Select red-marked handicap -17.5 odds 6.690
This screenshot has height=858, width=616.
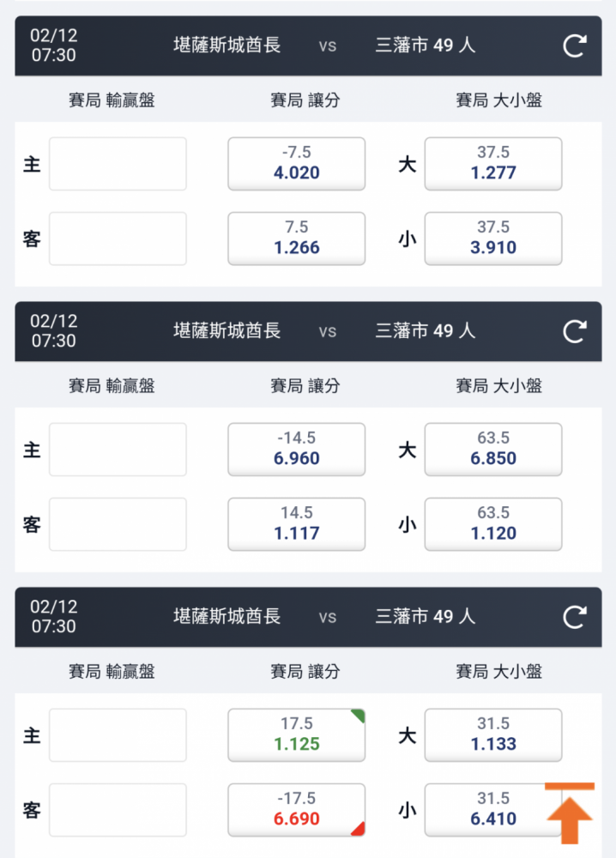click(x=297, y=810)
